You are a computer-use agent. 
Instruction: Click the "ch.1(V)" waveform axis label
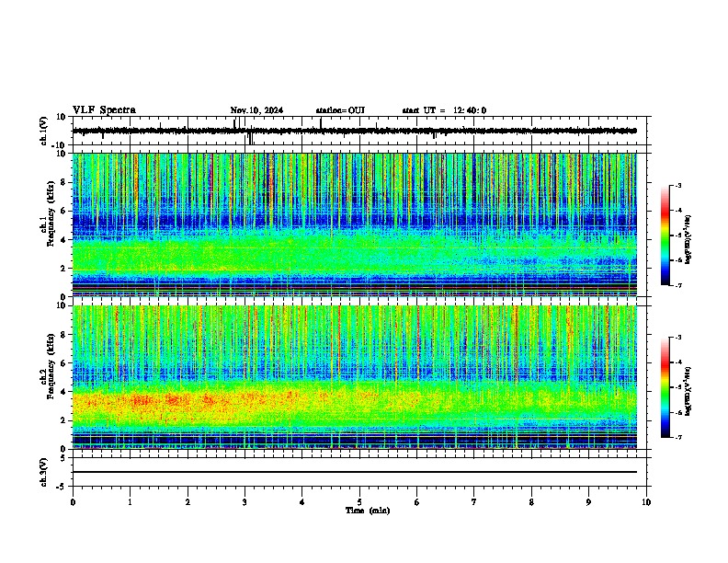click(44, 131)
